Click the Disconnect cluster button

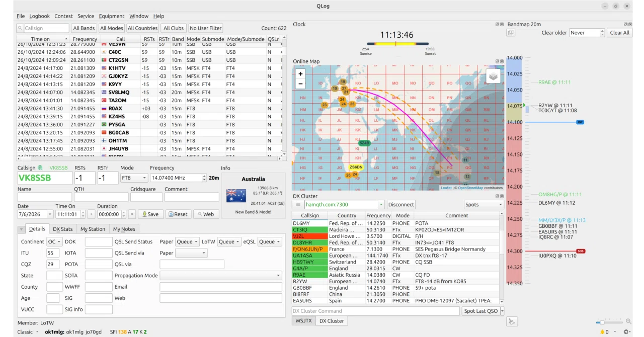click(401, 205)
